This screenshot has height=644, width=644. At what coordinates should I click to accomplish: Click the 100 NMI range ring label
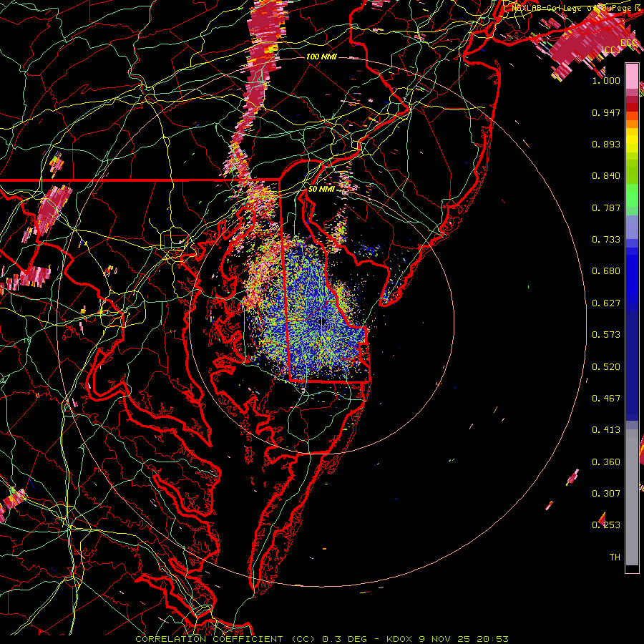pos(321,57)
